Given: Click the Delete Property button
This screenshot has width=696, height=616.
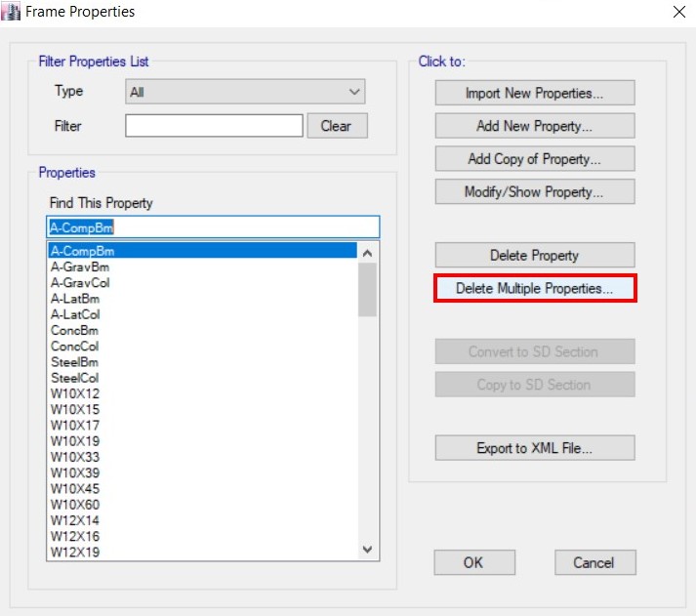Looking at the screenshot, I should (535, 255).
